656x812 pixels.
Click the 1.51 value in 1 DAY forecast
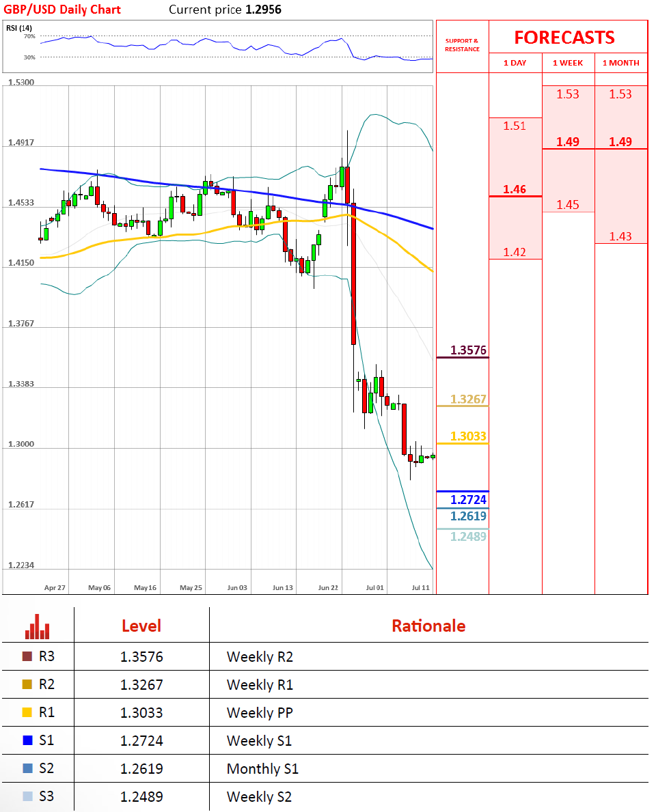coord(515,126)
